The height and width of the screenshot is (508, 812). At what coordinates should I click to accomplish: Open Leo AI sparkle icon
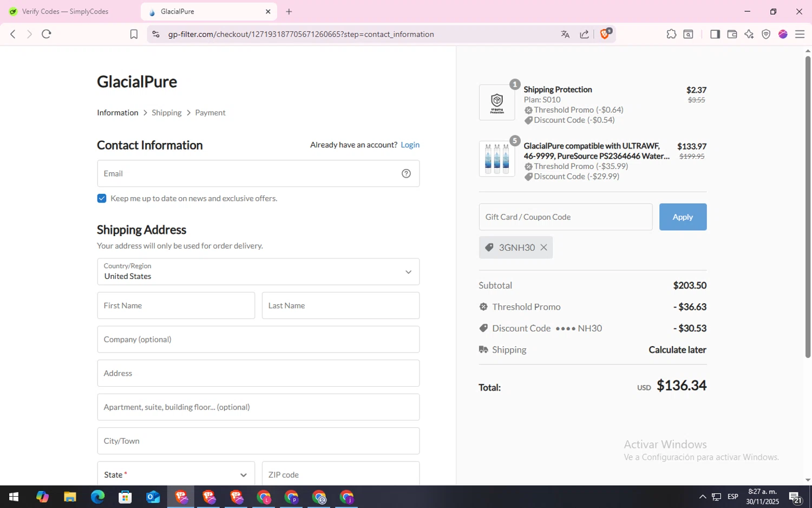749,34
